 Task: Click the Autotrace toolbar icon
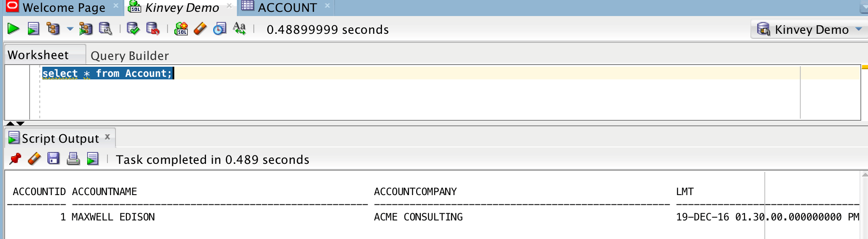(x=85, y=29)
